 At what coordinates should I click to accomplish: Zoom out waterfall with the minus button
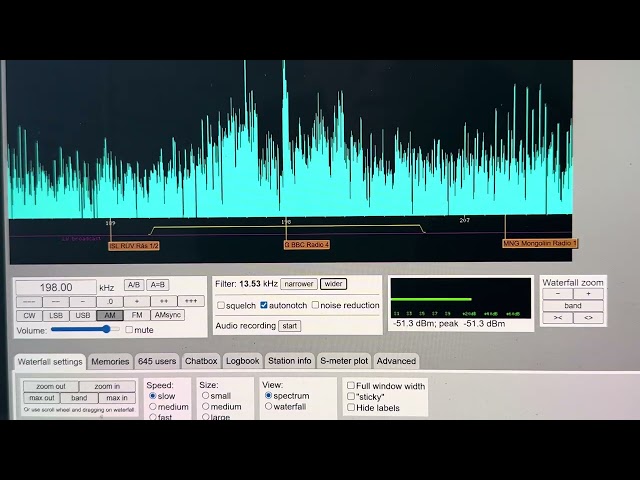[558, 294]
